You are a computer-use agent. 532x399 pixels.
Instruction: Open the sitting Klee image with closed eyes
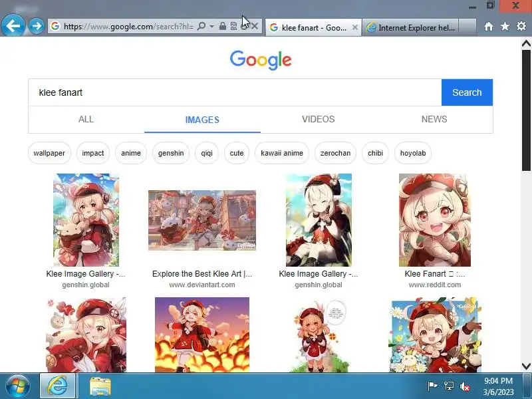tap(319, 220)
